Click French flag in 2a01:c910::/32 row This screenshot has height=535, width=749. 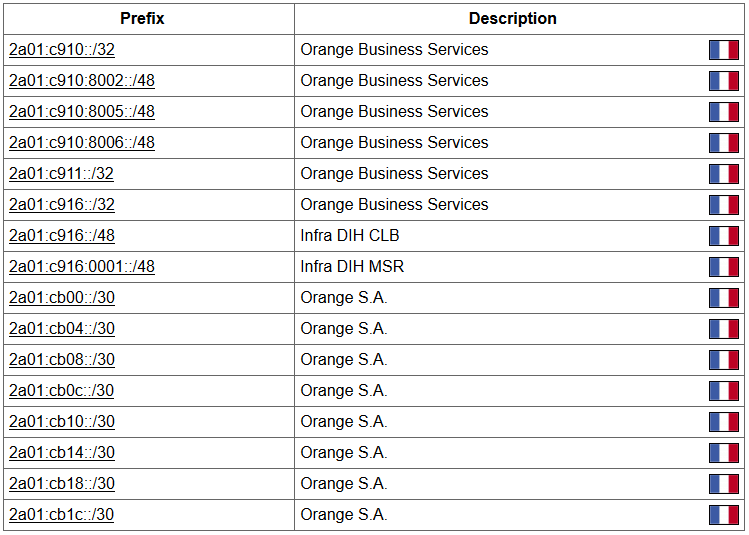(x=724, y=50)
